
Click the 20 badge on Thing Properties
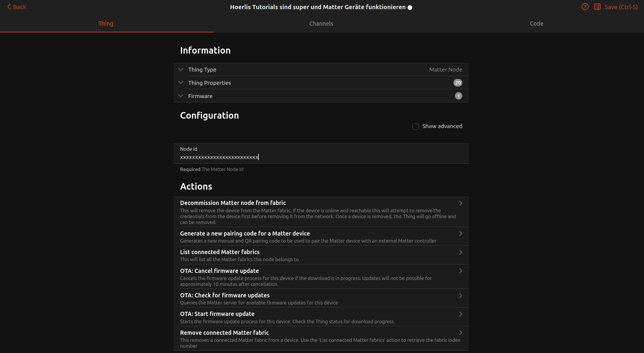click(x=458, y=83)
